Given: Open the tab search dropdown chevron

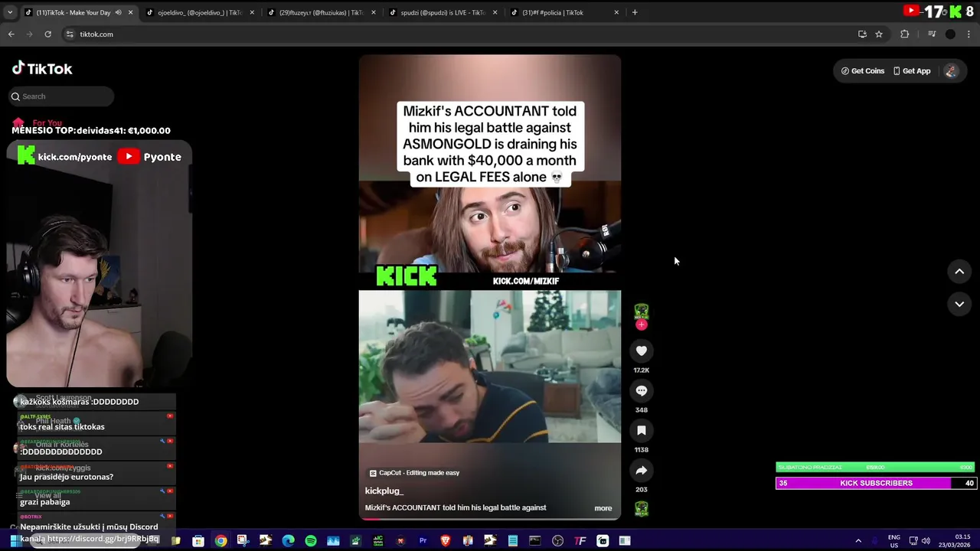Looking at the screenshot, I should point(11,12).
